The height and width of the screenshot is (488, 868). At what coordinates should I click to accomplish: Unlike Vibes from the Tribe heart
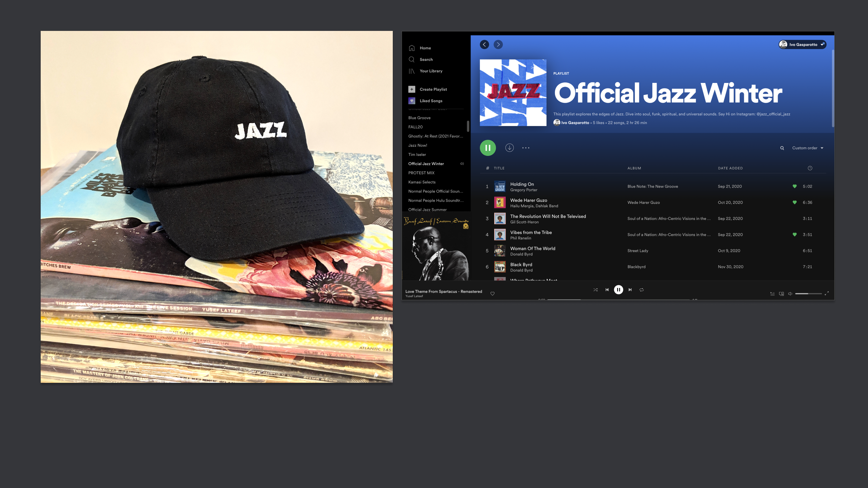coord(794,235)
